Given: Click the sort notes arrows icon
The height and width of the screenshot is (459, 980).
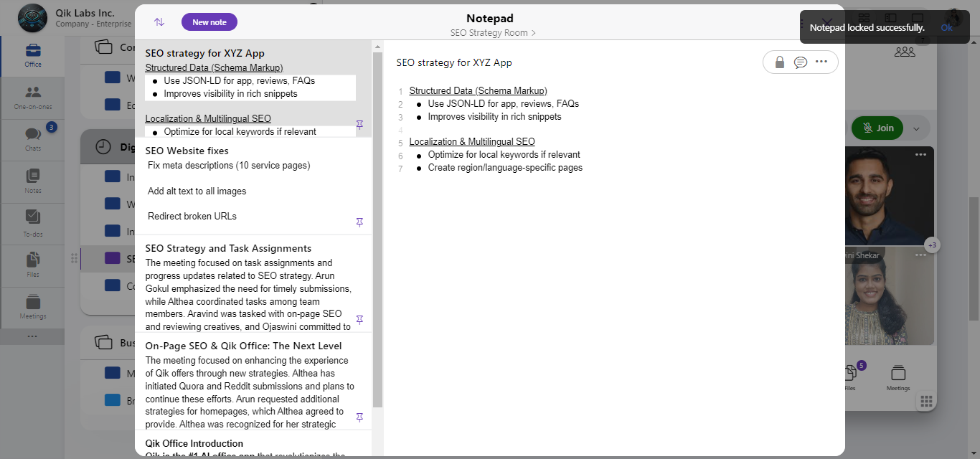Looking at the screenshot, I should (159, 22).
